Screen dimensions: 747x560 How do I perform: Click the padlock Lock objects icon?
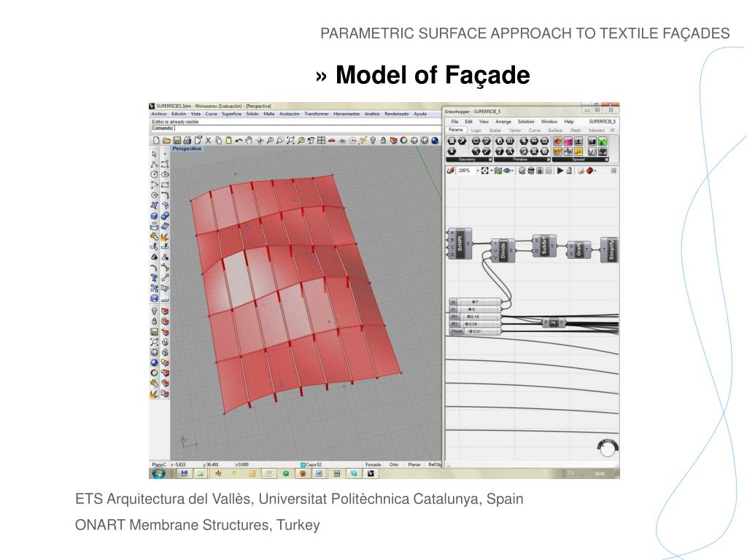pyautogui.click(x=384, y=141)
